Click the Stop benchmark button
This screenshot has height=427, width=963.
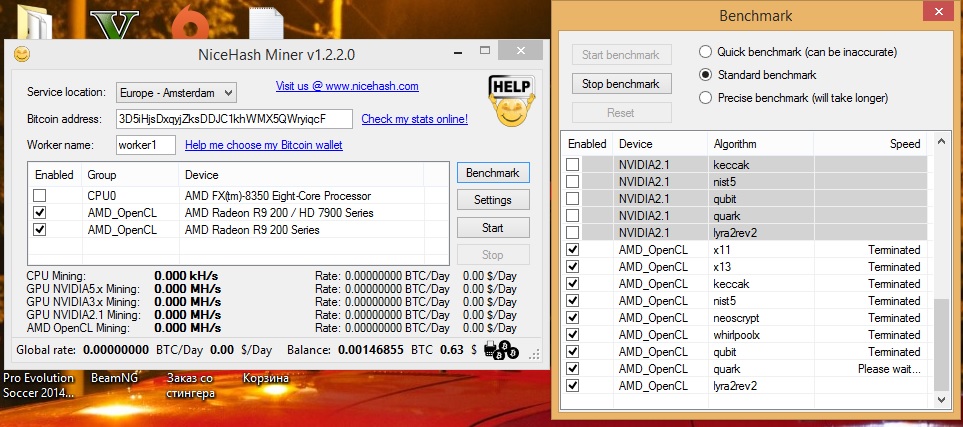[x=622, y=84]
